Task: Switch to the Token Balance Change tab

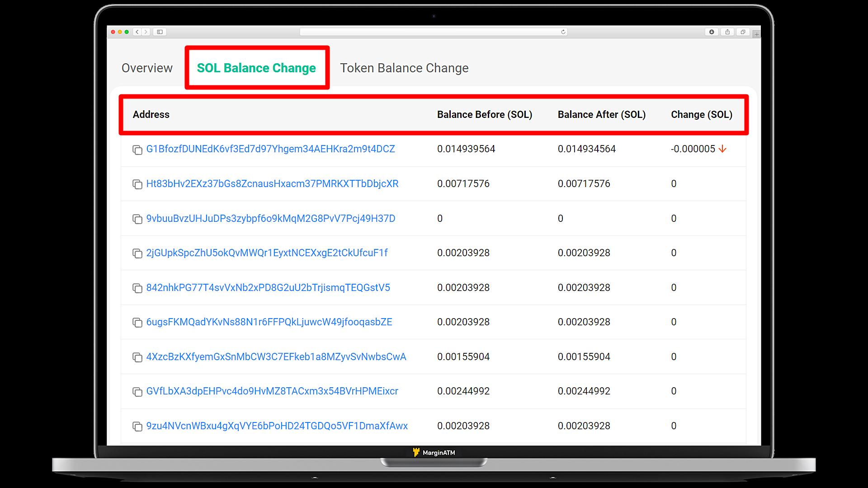Action: pos(404,67)
